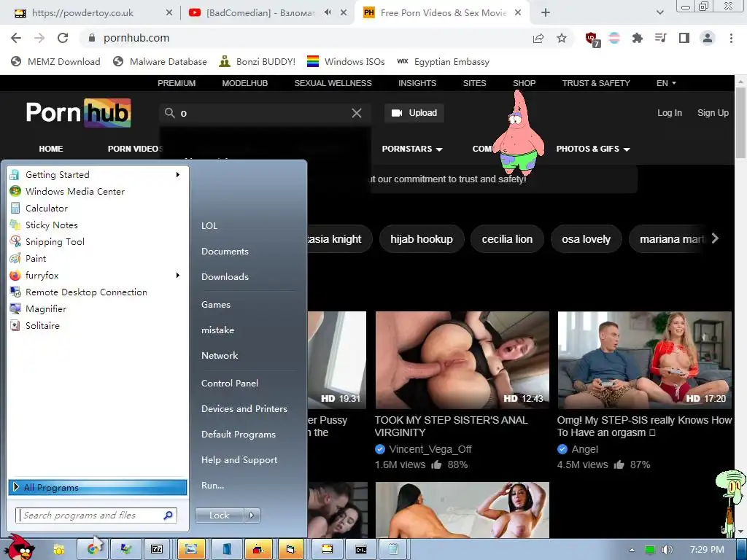Open the volume speaker tray icon
Image resolution: width=747 pixels, height=560 pixels.
[x=667, y=550]
